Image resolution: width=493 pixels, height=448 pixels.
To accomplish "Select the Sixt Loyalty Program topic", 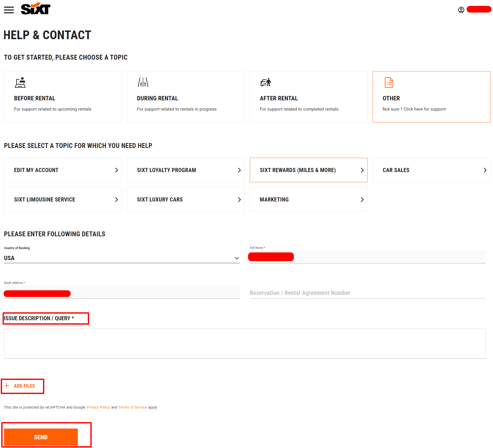I will pos(186,170).
